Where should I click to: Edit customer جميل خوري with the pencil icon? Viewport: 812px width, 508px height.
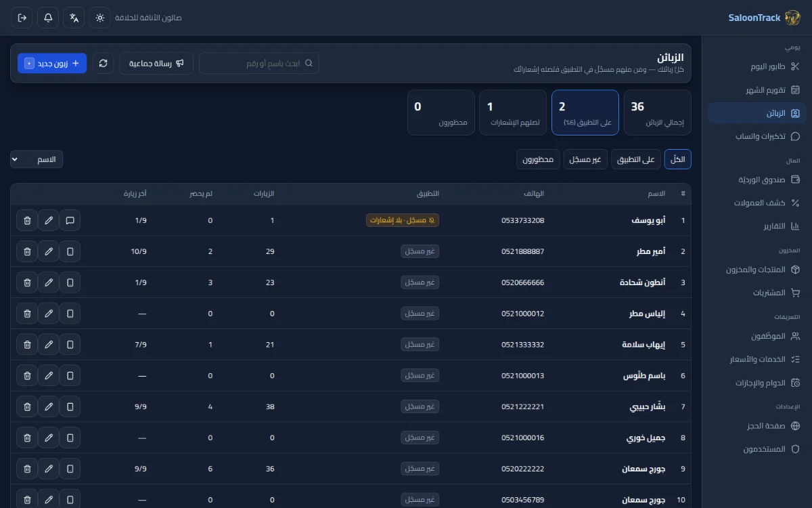(49, 438)
